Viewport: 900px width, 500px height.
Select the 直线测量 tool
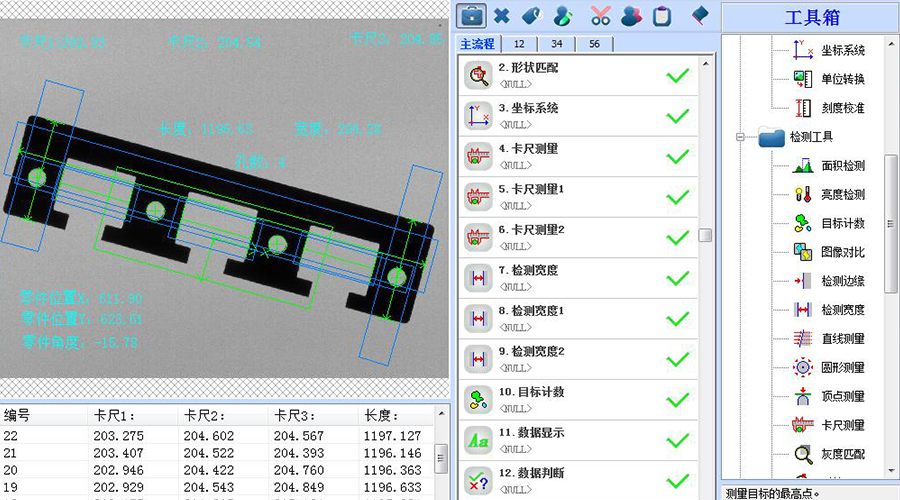(802, 339)
